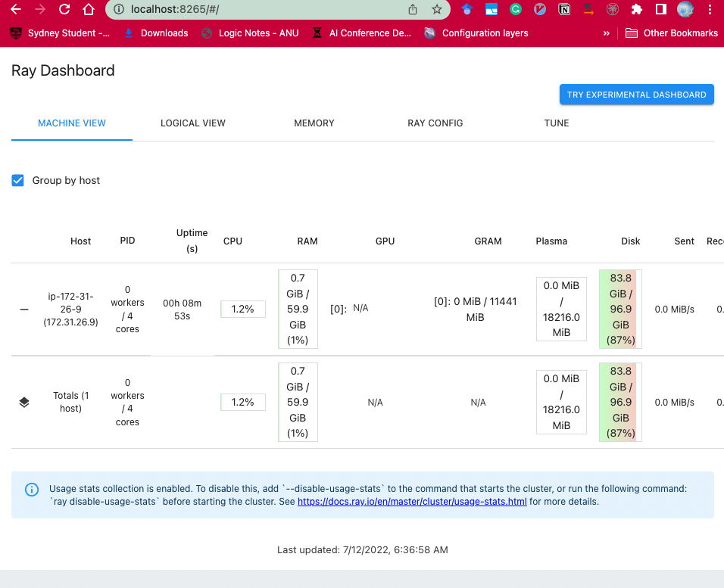Uncheck Group by host checkbox
Viewport: 724px width, 588px height.
click(x=17, y=180)
